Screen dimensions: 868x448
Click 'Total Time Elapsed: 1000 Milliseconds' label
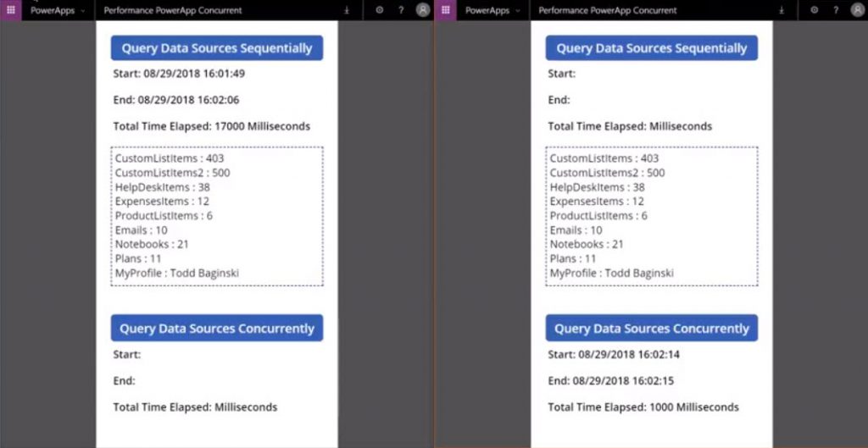(x=643, y=407)
